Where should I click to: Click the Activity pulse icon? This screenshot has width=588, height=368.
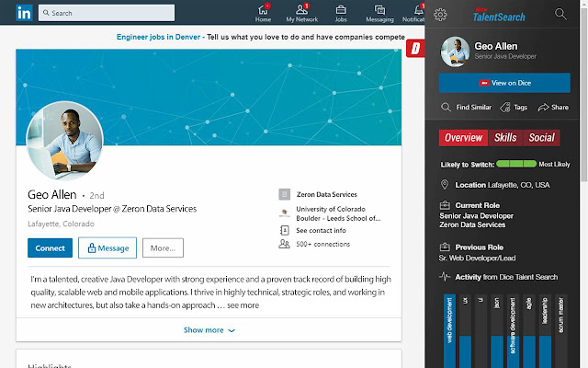(x=445, y=277)
